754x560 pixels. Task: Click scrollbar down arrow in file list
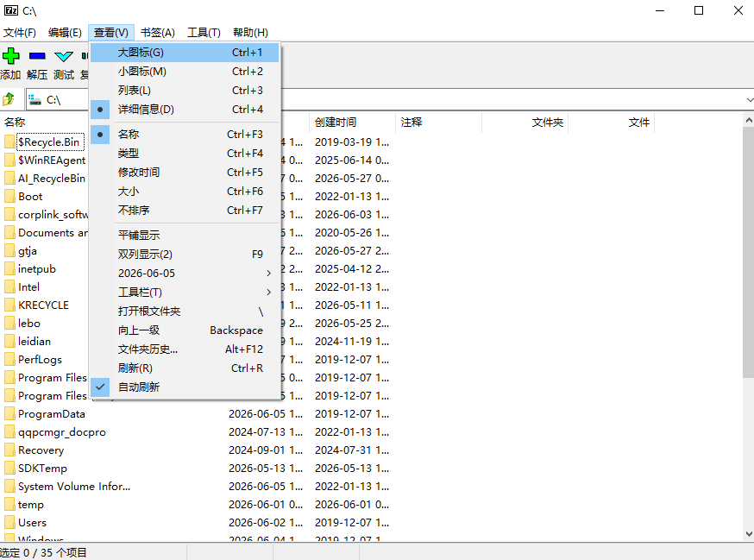point(748,533)
